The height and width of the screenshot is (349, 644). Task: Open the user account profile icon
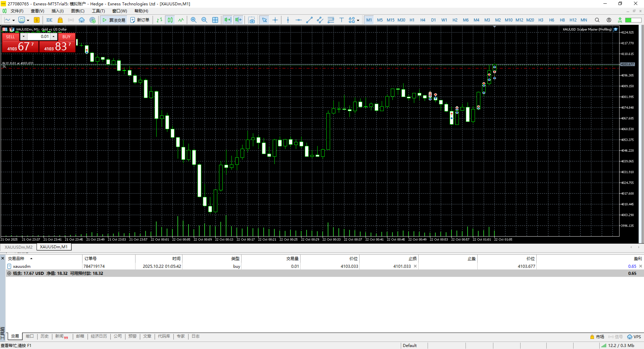click(x=609, y=20)
